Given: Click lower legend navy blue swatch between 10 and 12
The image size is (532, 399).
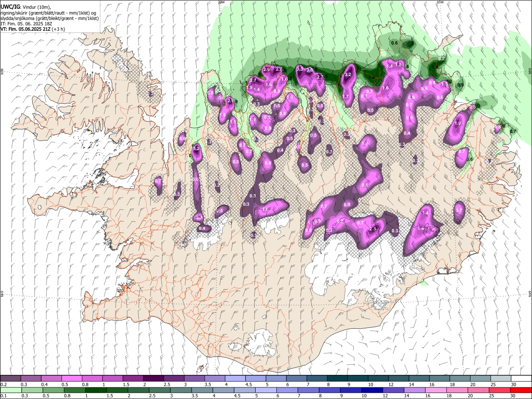Looking at the screenshot, I should [x=372, y=390].
